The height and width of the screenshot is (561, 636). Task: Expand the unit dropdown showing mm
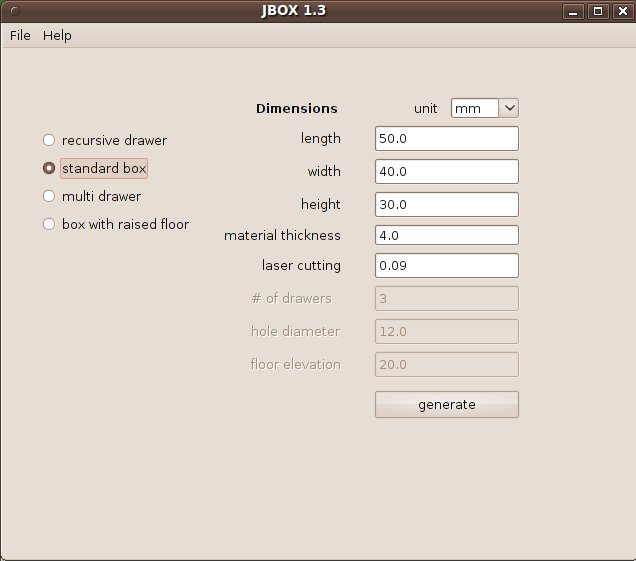(484, 108)
